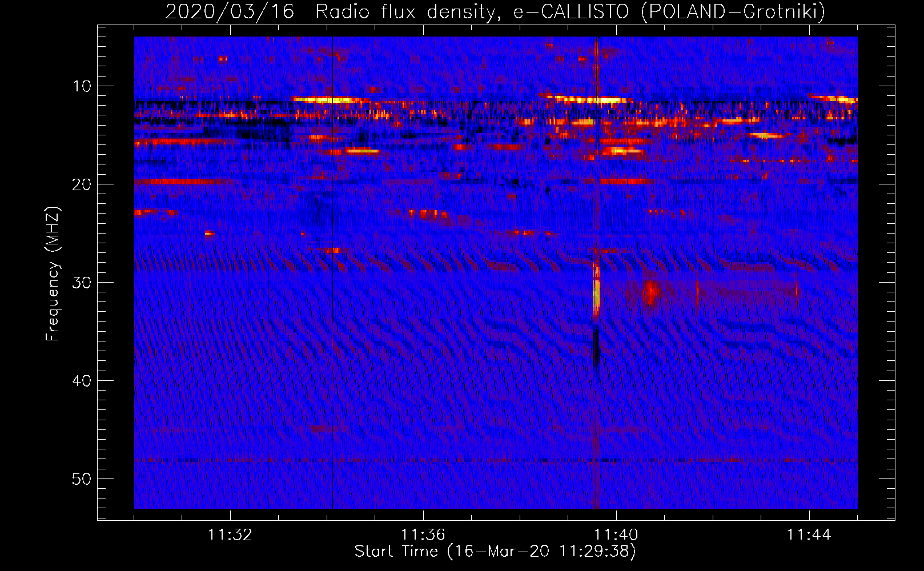This screenshot has width=924, height=571.
Task: Click the '11:36' time tick label
Action: (x=423, y=535)
